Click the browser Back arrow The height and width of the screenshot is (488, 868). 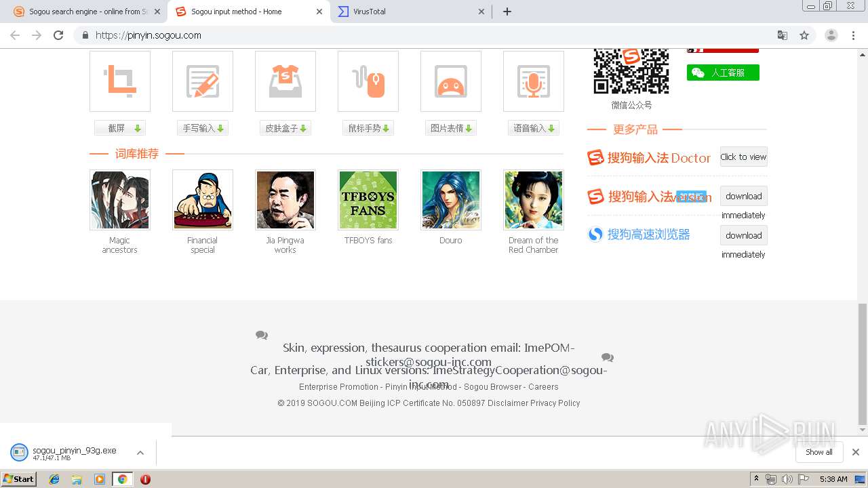pos(15,35)
